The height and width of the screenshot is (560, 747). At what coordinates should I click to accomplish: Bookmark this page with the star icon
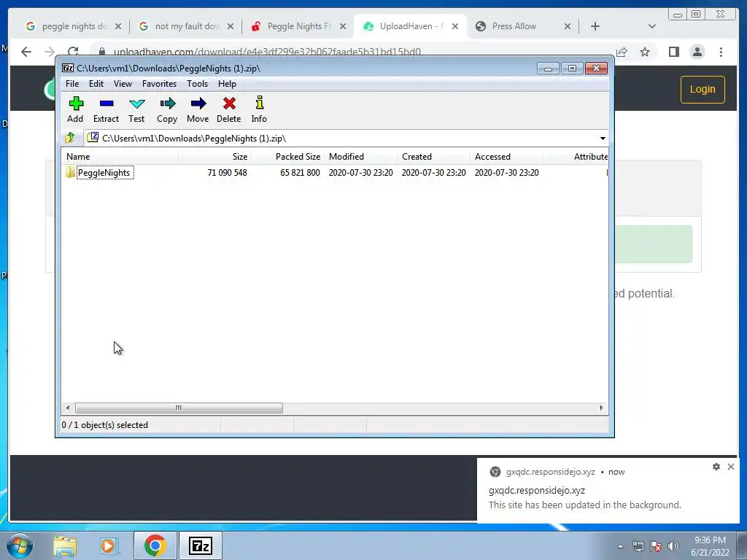(645, 52)
